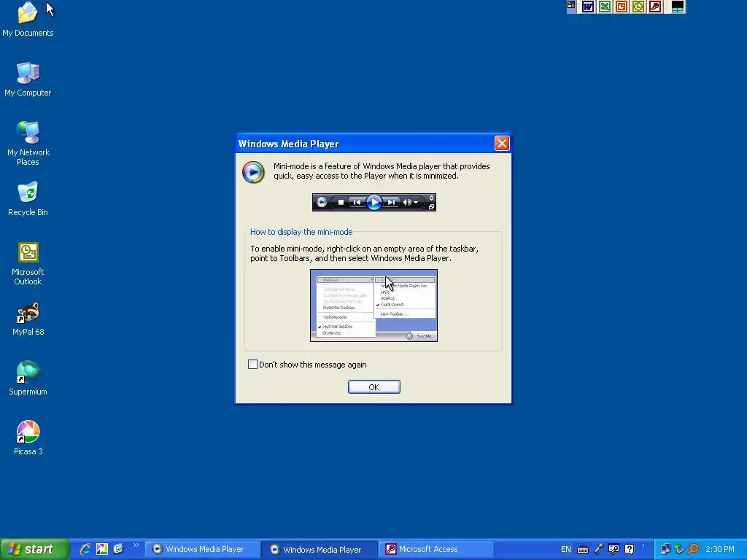
Task: Switch to second Windows Media Player taskbar button
Action: point(320,550)
